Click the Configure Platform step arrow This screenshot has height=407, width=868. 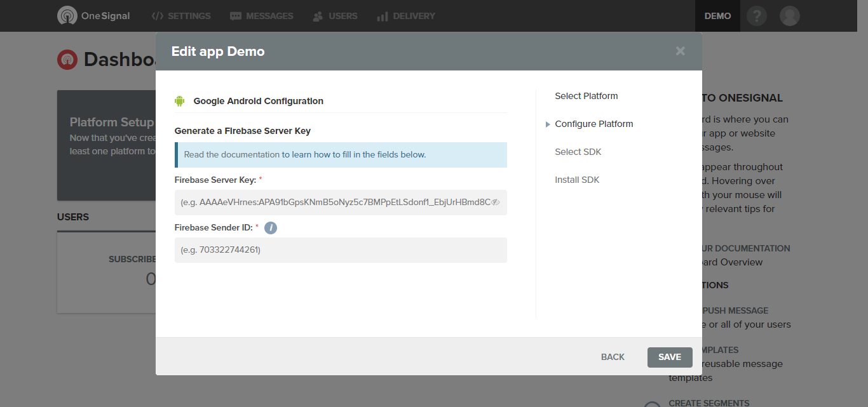click(x=548, y=124)
